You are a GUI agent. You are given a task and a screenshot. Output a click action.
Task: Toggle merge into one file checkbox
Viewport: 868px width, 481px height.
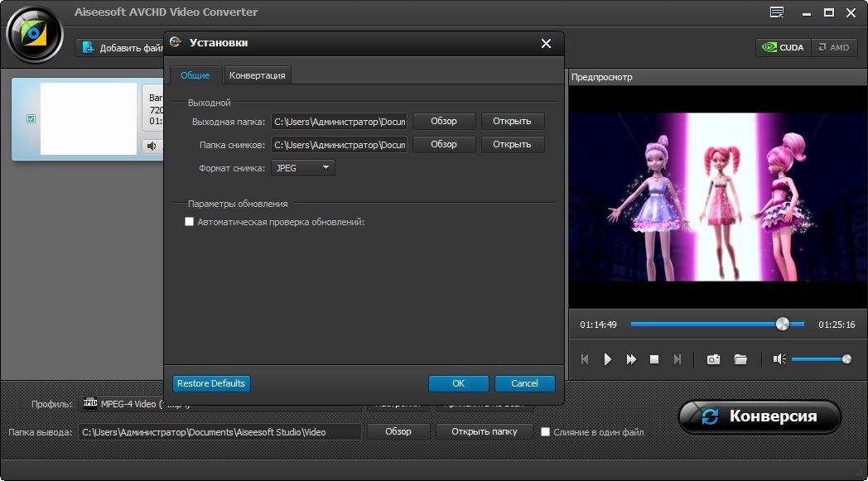545,431
